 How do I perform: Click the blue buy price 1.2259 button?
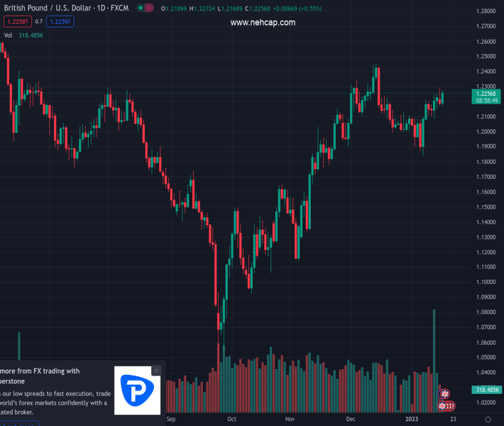[60, 21]
